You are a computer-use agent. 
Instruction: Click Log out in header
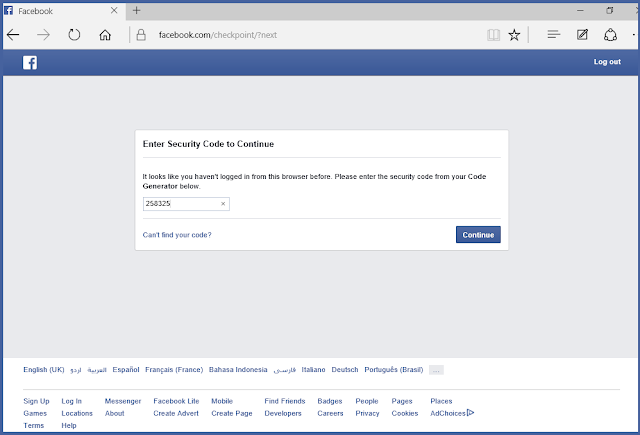(x=607, y=62)
